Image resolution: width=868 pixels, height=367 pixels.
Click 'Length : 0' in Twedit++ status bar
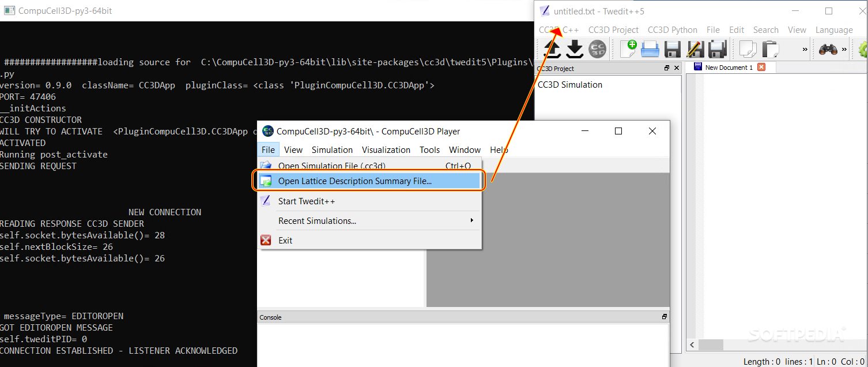(762, 361)
